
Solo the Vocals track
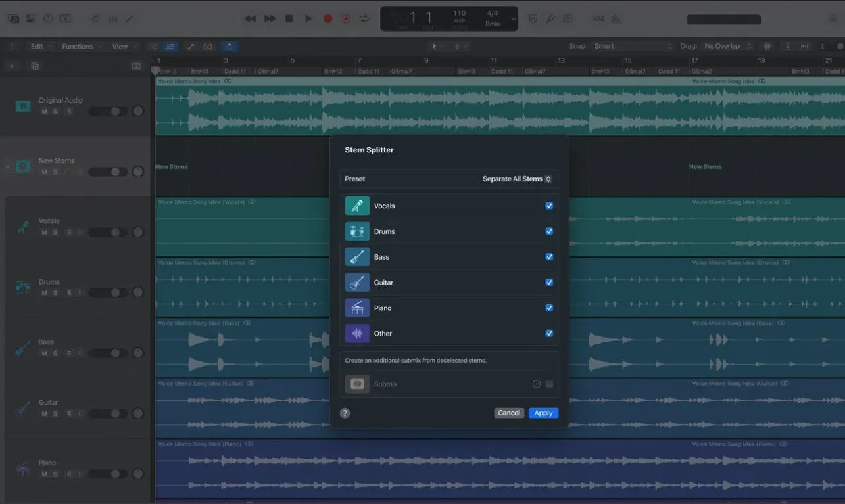point(55,233)
